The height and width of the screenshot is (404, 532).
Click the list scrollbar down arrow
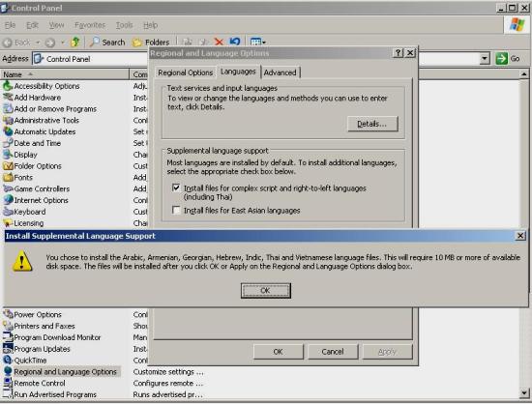[x=524, y=392]
